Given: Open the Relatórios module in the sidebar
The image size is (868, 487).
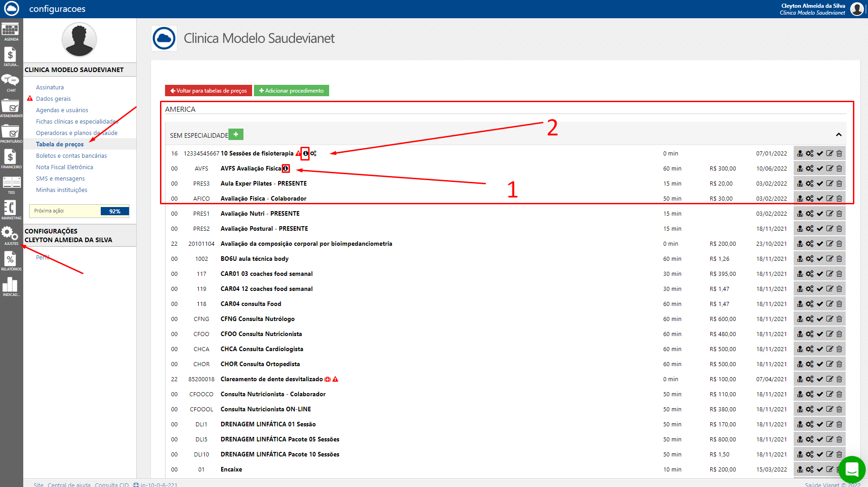Looking at the screenshot, I should (10, 262).
